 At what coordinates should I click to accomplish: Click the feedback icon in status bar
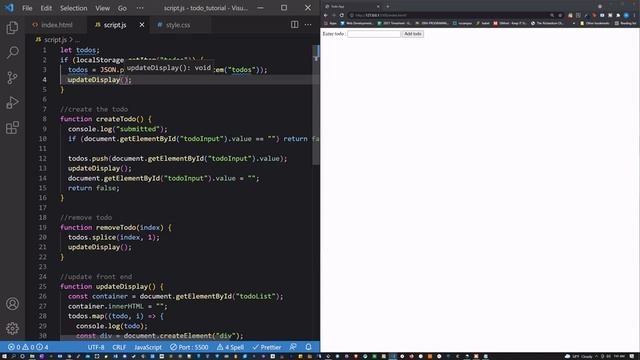pos(293,347)
